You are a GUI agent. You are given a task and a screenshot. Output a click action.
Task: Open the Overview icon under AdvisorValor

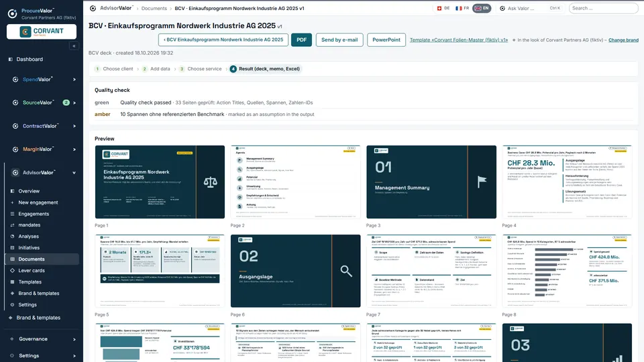[x=12, y=191]
